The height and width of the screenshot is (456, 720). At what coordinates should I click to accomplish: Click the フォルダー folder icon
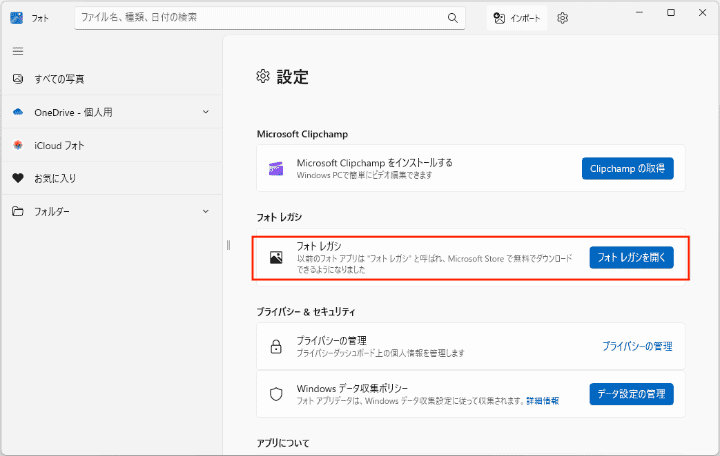(18, 211)
